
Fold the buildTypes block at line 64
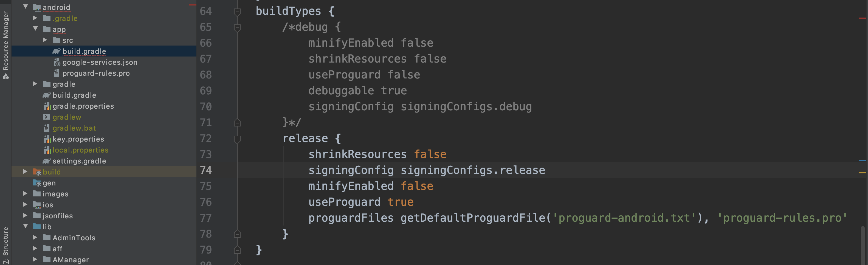(237, 12)
